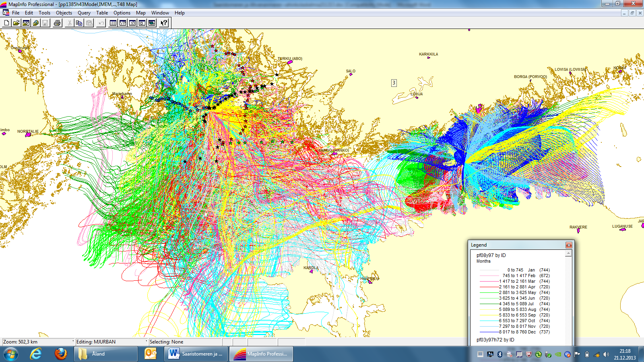
Task: Click the volume speaker tray icon
Action: click(606, 354)
